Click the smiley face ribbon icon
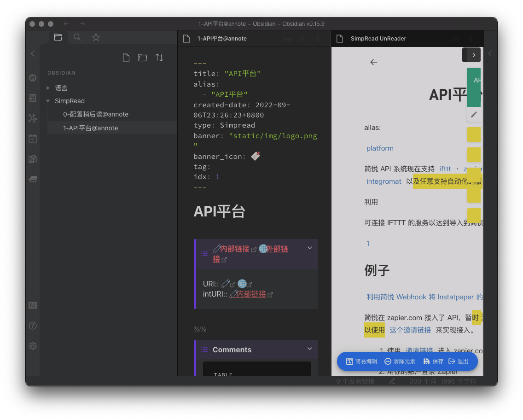Screen dimensions: 523x420 click(x=33, y=78)
